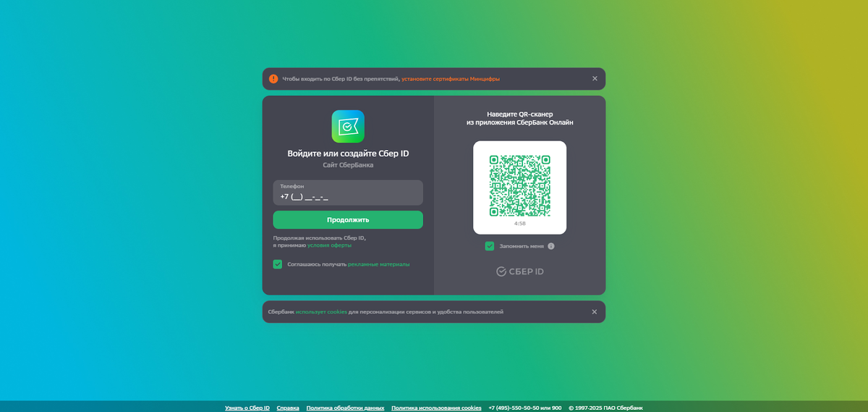Open Узнать о Сбер ID footer link

click(247, 408)
